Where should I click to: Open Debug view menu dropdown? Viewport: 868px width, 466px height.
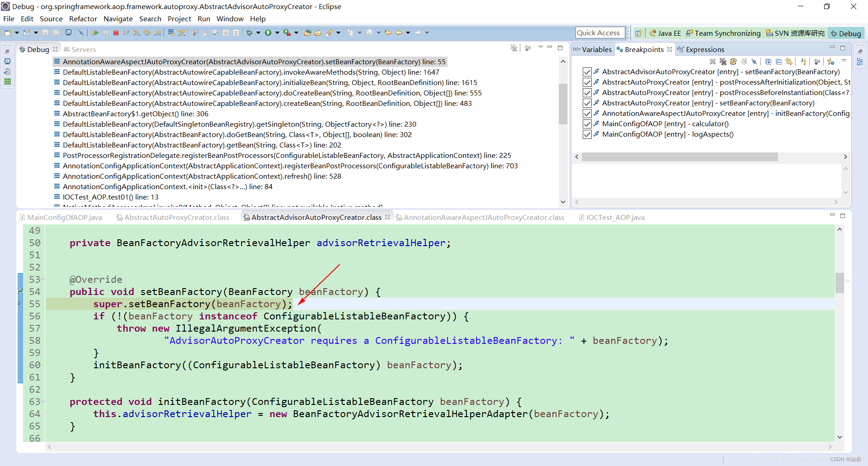(540, 48)
